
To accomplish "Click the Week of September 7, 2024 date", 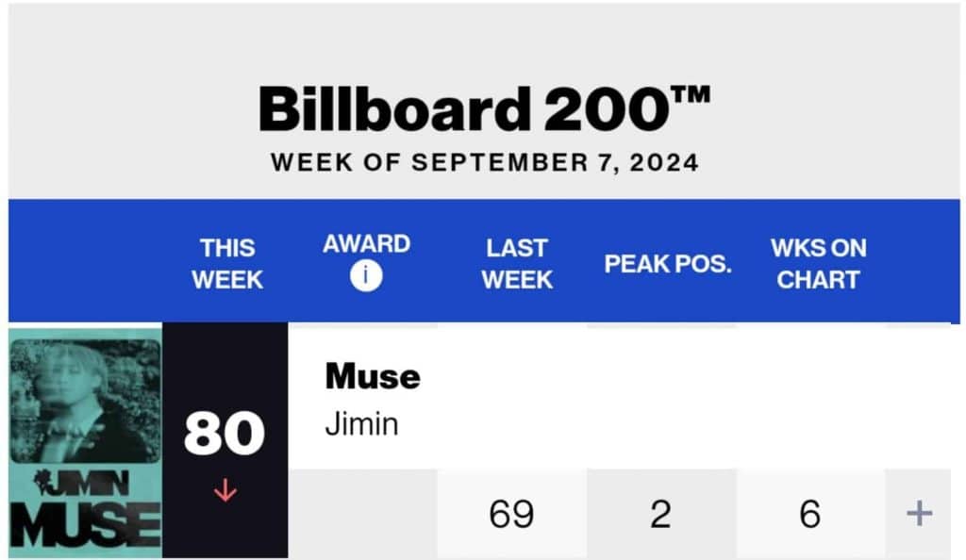I will pos(484,162).
